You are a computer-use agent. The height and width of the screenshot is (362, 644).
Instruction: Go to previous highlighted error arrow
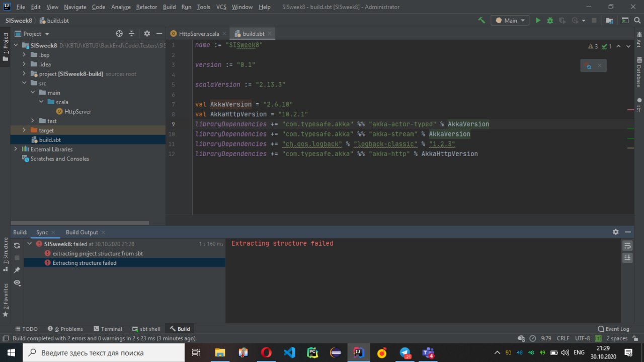(x=619, y=46)
